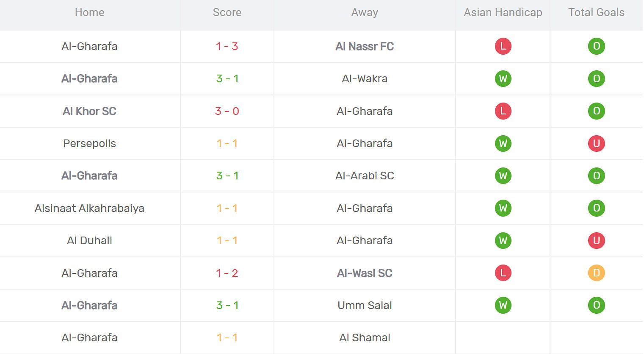Click the red L badge in the Al Nassr FC row
The image size is (644, 354).
pyautogui.click(x=503, y=46)
